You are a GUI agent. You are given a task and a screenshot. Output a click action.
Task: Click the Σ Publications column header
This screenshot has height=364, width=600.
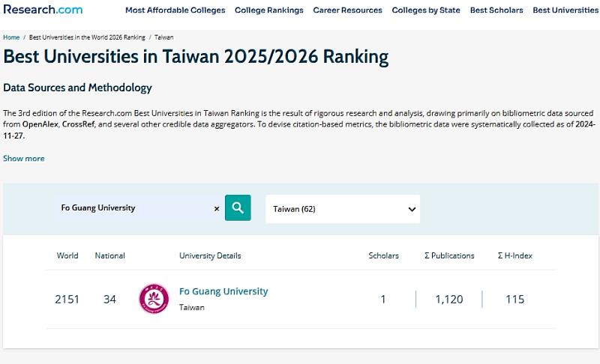coord(449,255)
